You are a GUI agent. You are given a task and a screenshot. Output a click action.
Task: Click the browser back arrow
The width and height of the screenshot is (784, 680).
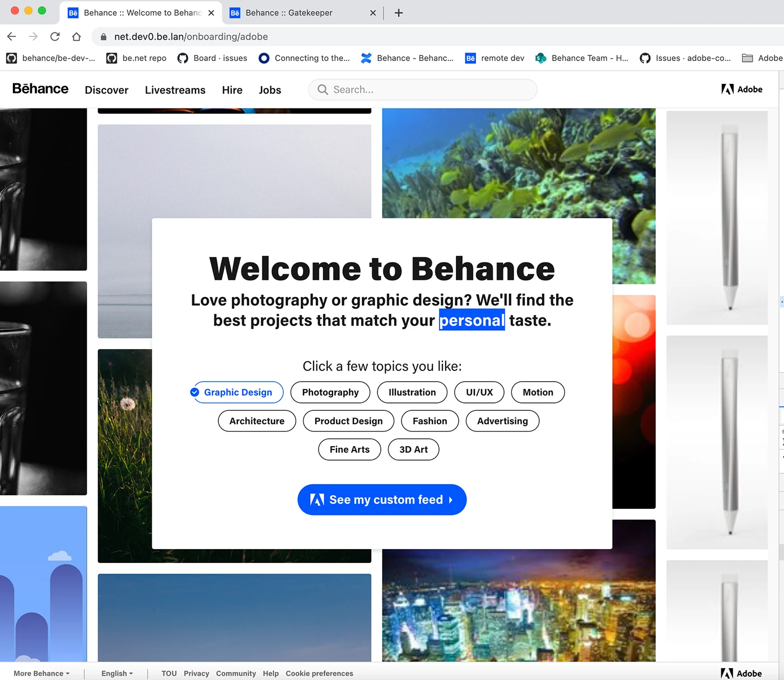12,37
